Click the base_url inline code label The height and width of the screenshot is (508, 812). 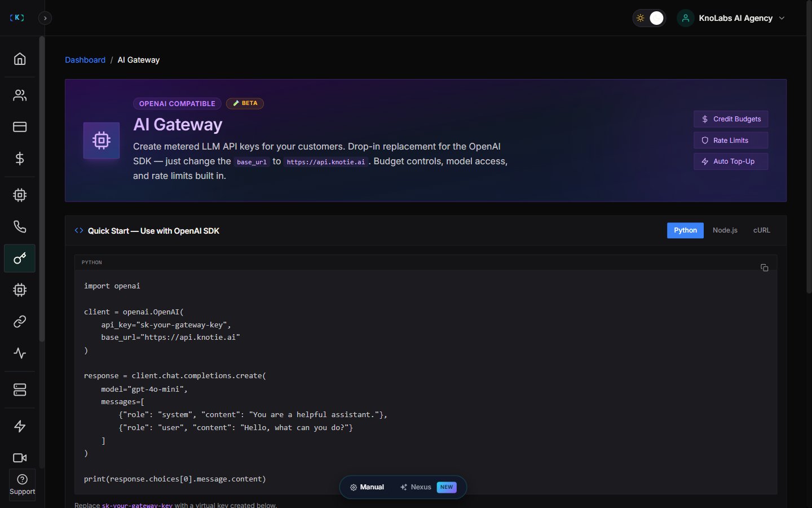pyautogui.click(x=251, y=162)
